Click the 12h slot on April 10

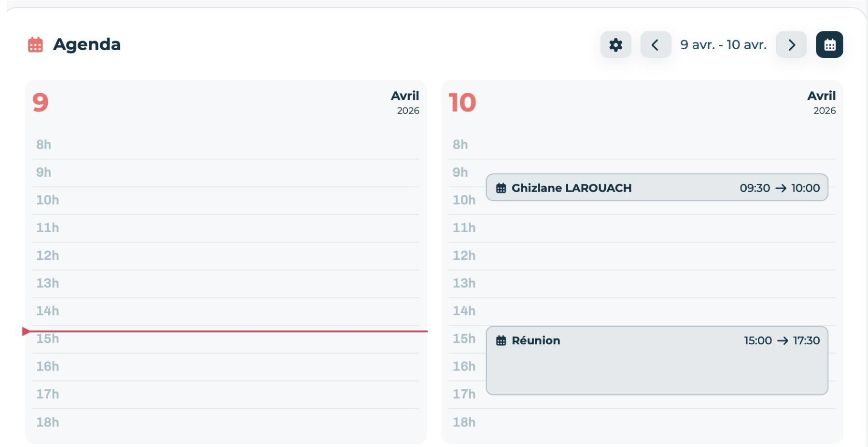(x=642, y=256)
